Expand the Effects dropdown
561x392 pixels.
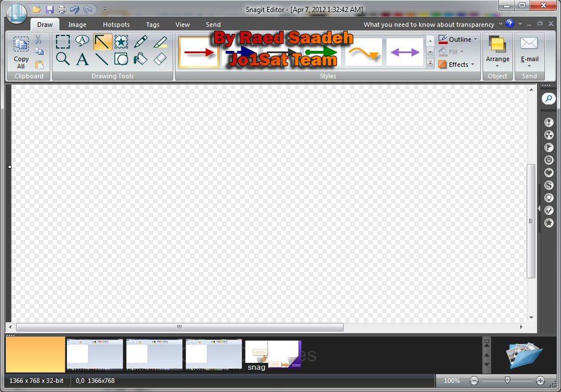pos(457,65)
